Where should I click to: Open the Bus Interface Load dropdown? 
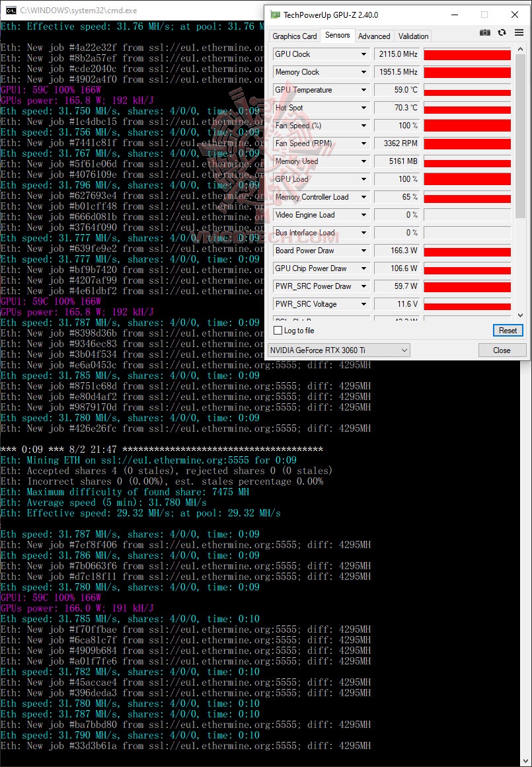[x=363, y=233]
